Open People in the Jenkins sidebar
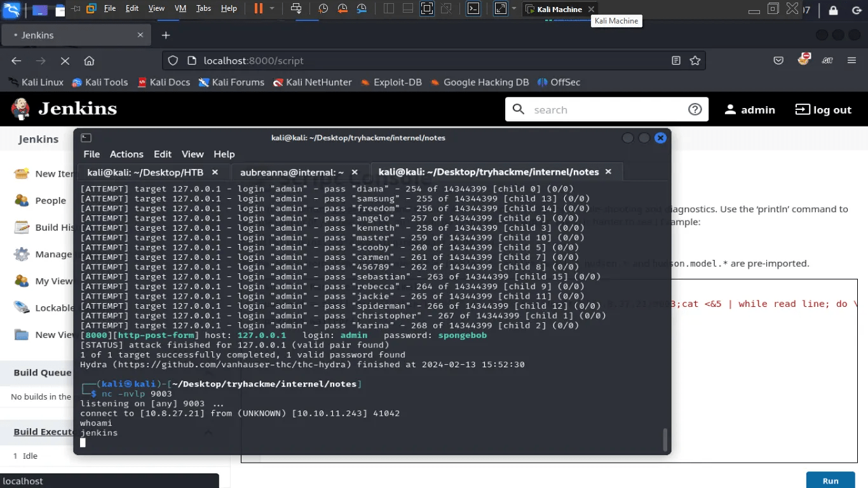This screenshot has height=488, width=868. pos(50,200)
